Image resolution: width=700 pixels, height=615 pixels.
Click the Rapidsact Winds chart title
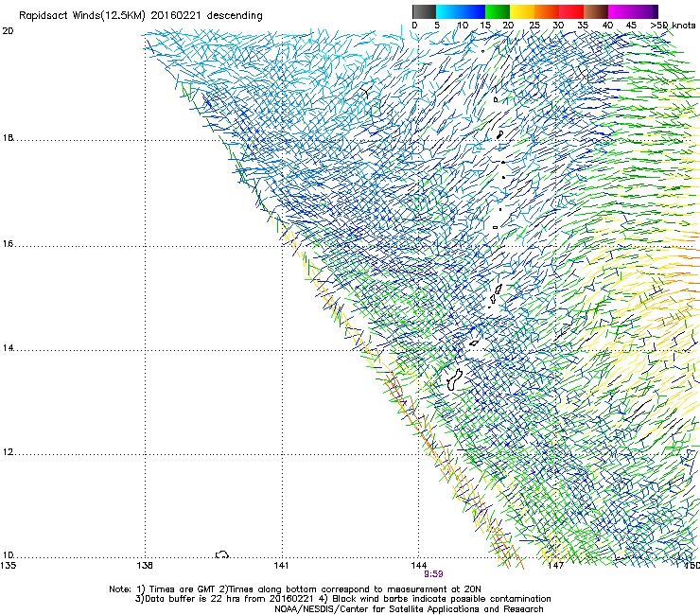(141, 16)
